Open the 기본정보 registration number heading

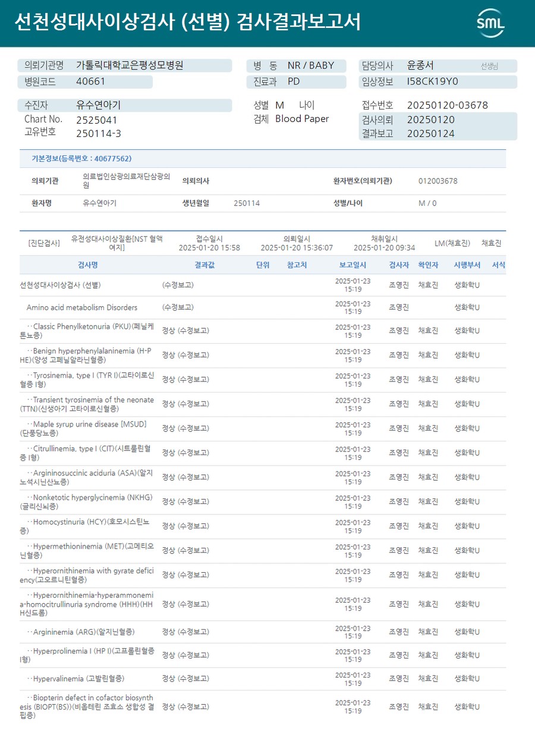[81, 159]
